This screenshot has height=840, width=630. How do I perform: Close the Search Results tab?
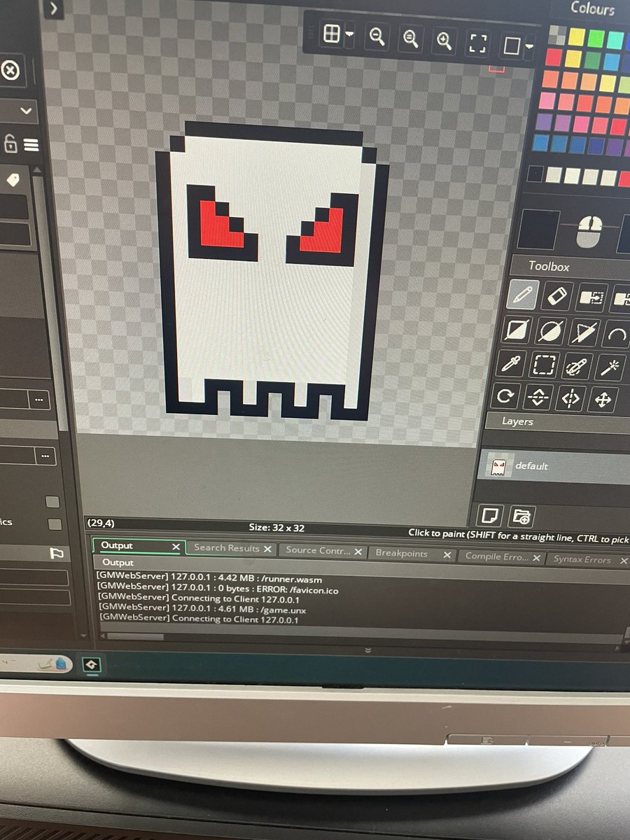coord(267,549)
